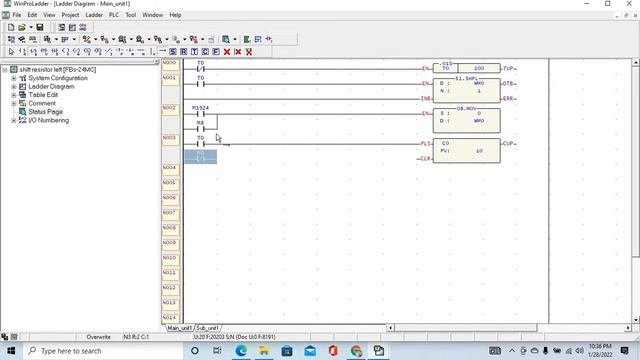Expand Comment tree node
Screen dimensions: 640x360
[14, 104]
